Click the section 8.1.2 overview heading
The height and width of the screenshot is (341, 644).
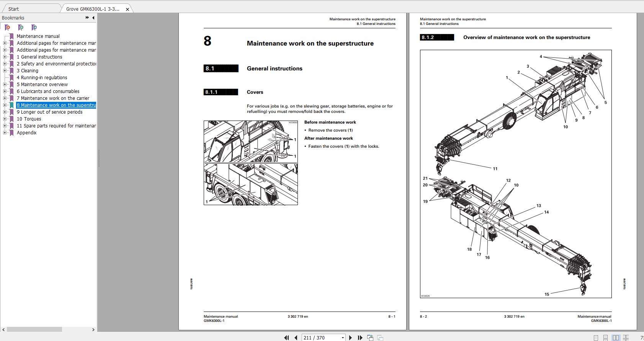click(526, 38)
